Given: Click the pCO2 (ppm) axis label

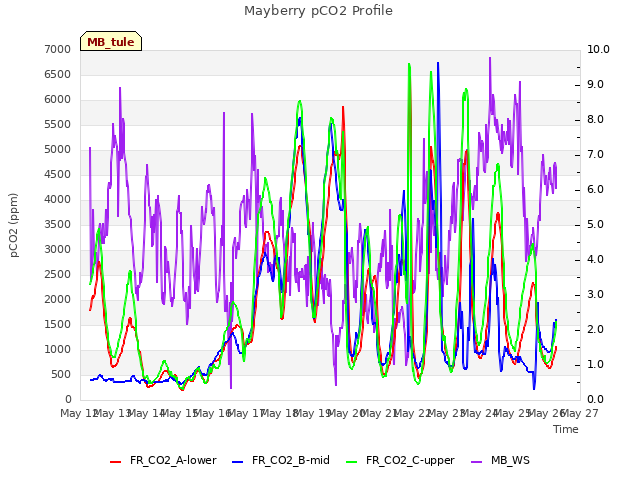Looking at the screenshot, I should pos(13,225).
